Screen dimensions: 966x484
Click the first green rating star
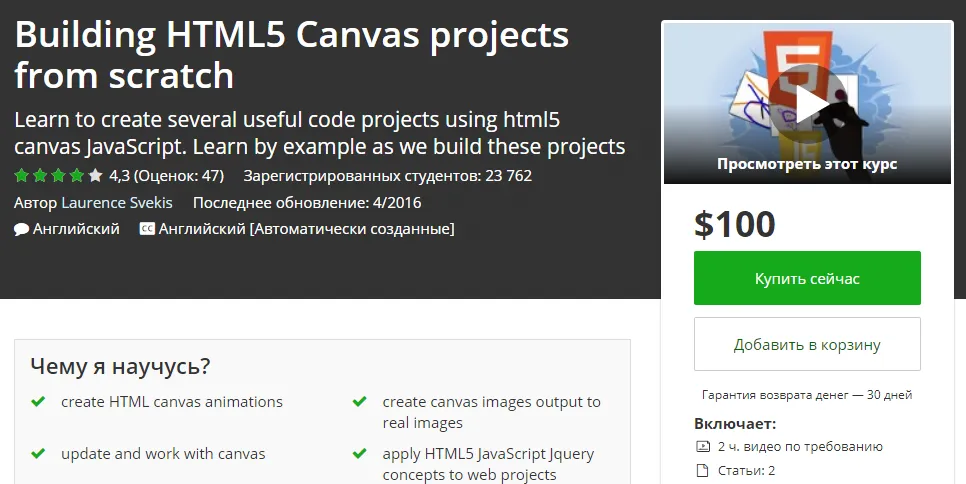(21, 176)
